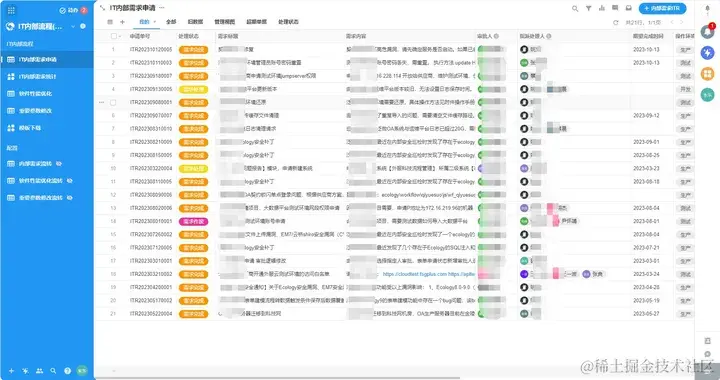Open the filter funnel icon
720x380 pixels.
(588, 8)
